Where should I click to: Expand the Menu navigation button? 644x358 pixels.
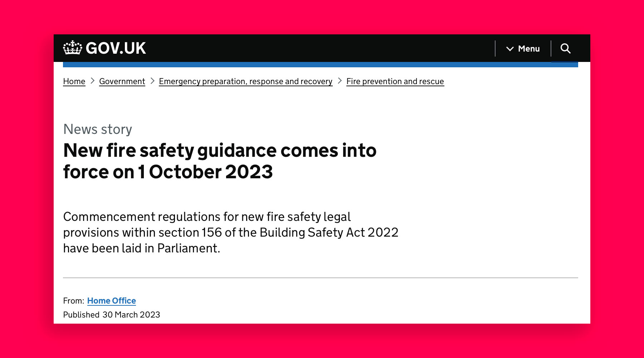click(523, 48)
